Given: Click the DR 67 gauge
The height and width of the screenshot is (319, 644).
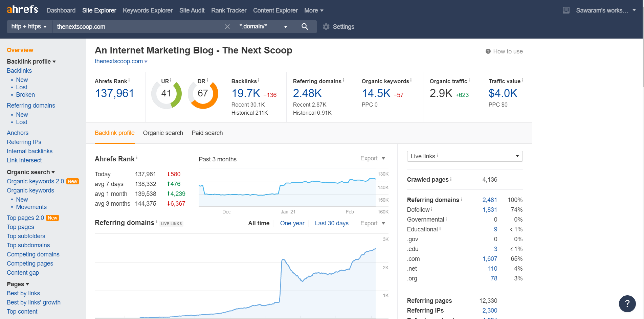Looking at the screenshot, I should [x=203, y=93].
